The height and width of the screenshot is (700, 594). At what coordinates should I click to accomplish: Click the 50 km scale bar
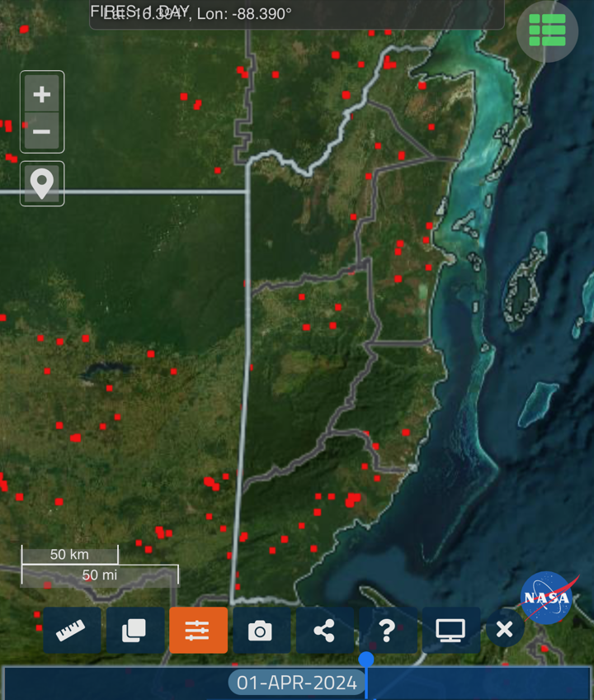[69, 554]
